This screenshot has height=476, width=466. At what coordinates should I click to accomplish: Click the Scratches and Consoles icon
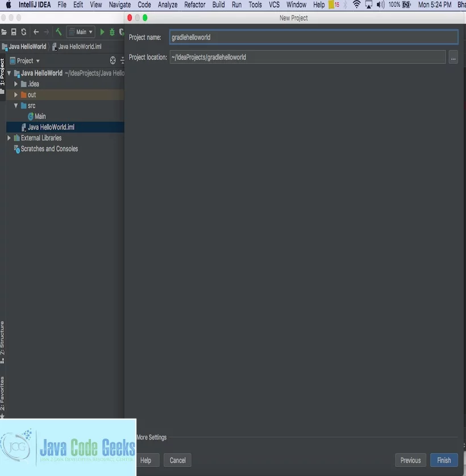pos(17,149)
